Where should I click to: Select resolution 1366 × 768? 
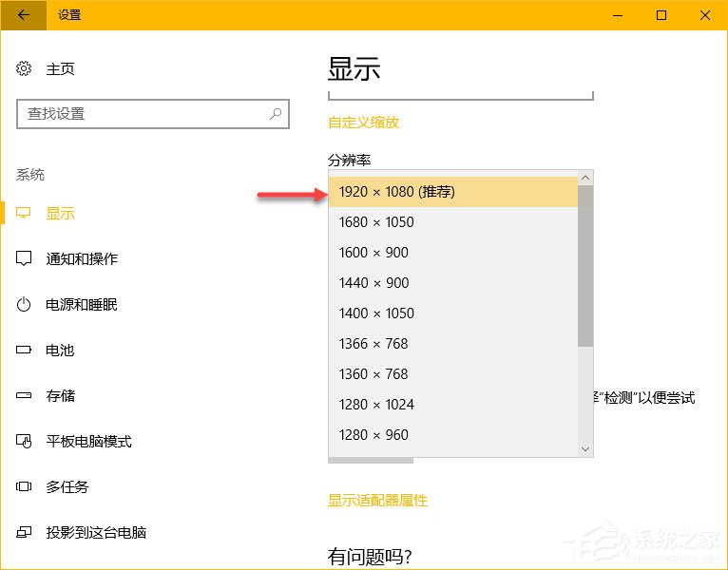pos(453,344)
